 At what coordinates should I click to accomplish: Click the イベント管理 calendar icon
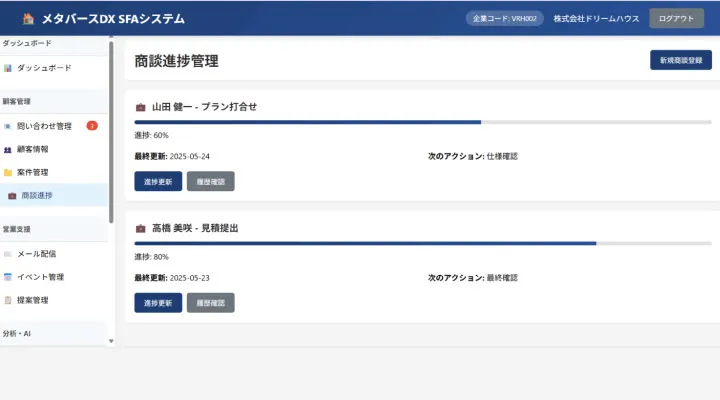pyautogui.click(x=8, y=277)
